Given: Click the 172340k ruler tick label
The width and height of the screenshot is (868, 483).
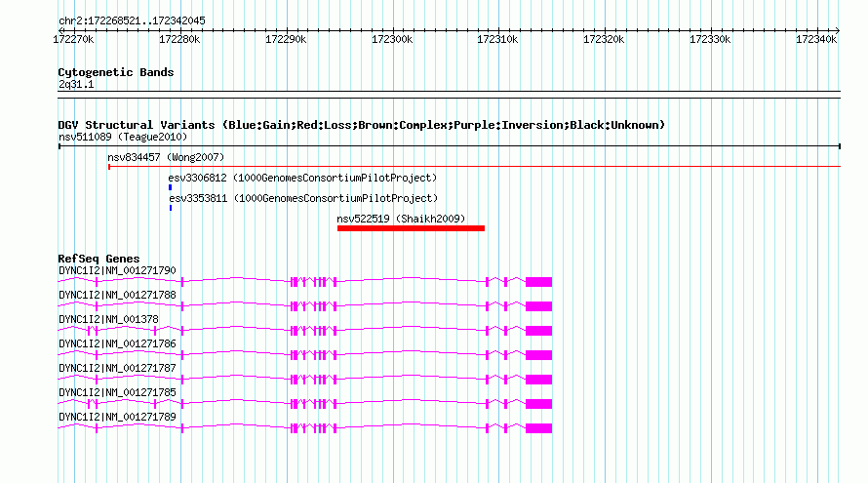Looking at the screenshot, I should tap(816, 40).
